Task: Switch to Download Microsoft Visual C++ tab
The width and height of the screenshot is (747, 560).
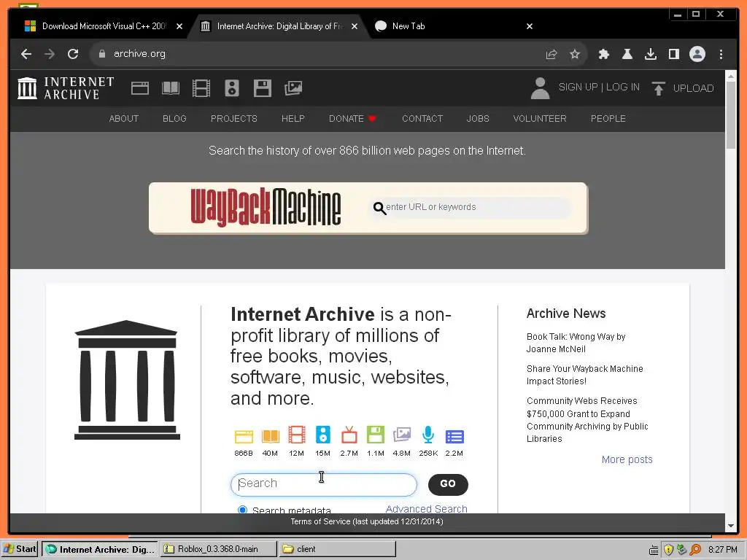Action: tap(104, 26)
